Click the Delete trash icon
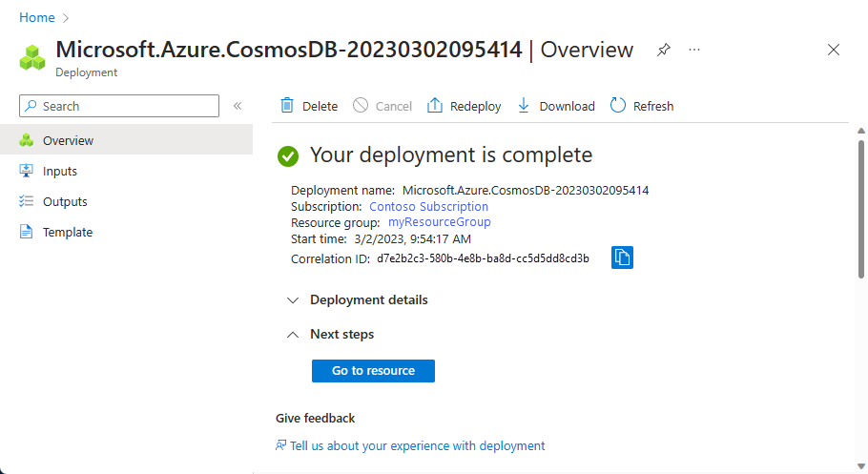868x474 pixels. 287,106
